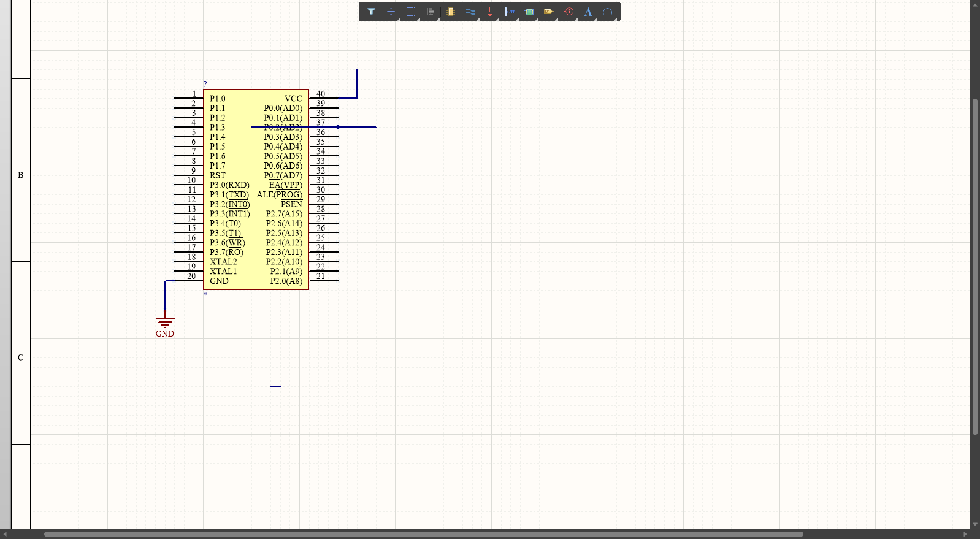980x539 pixels.
Task: Click the horizontal scrollbar thumb
Action: coord(424,534)
